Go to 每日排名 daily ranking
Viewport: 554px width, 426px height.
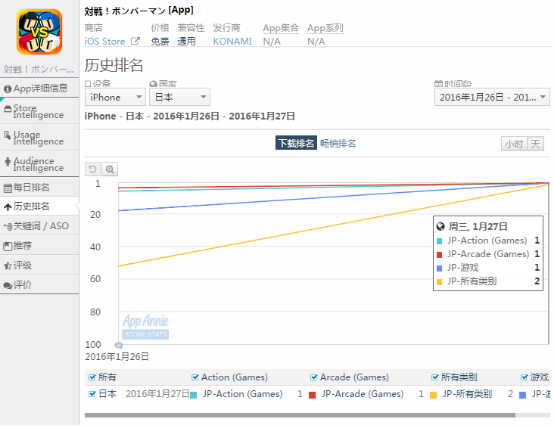click(x=40, y=187)
